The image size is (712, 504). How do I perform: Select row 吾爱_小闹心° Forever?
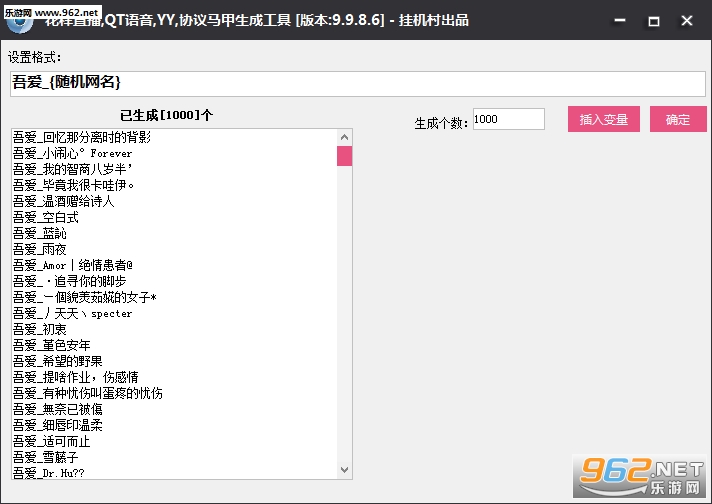[x=174, y=153]
